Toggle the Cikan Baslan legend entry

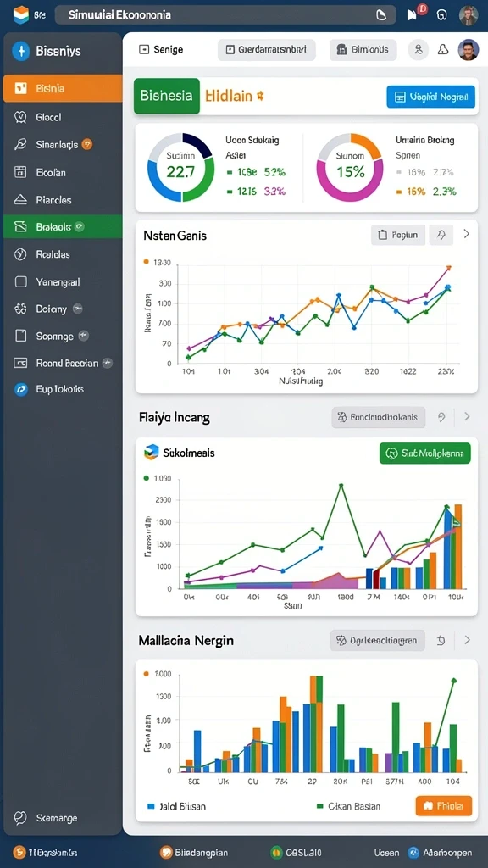pos(348,807)
